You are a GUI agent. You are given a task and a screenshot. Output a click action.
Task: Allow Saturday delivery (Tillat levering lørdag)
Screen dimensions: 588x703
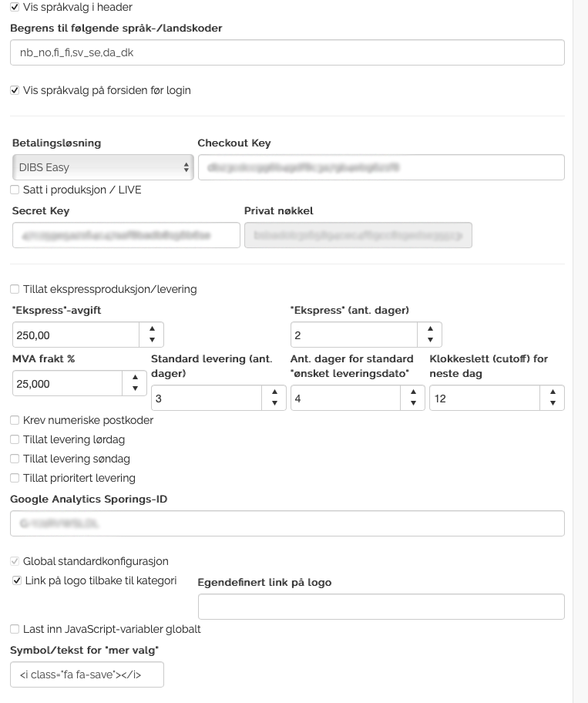coord(15,439)
